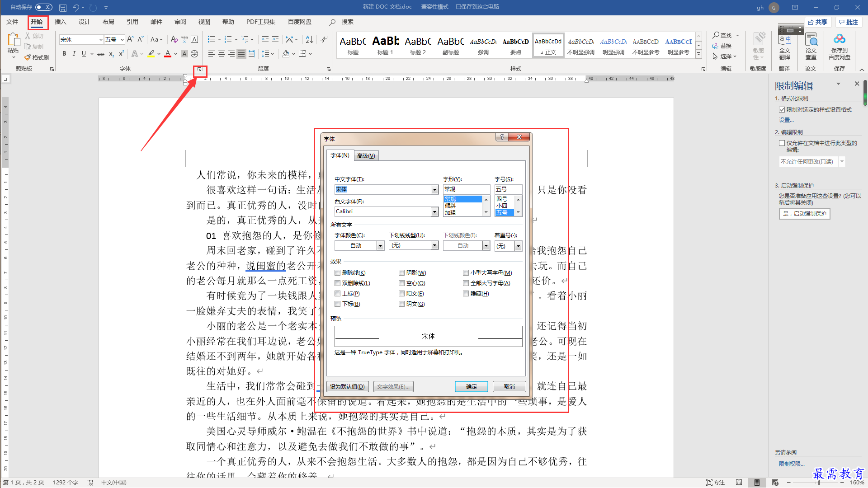Open the 插入 Insert ribbon tab
This screenshot has width=868, height=488.
[60, 22]
